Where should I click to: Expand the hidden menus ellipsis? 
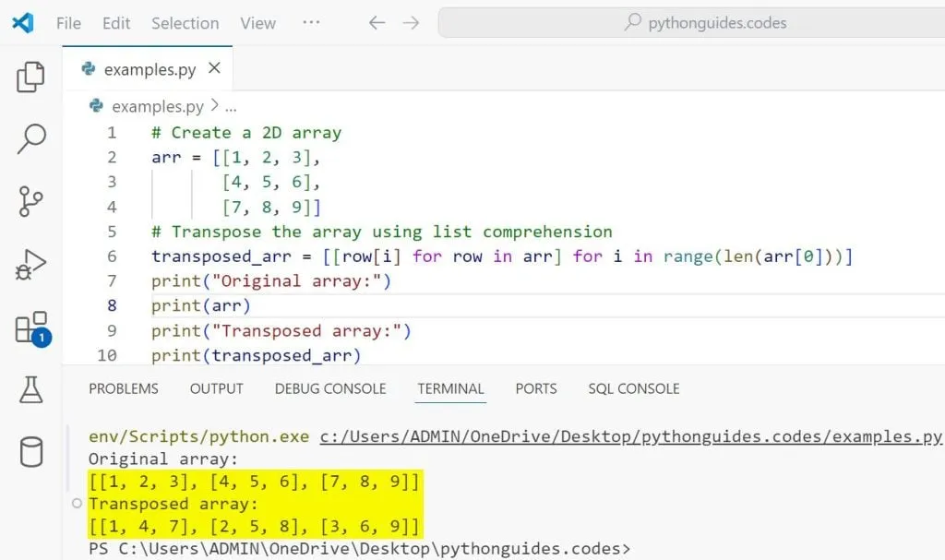[x=311, y=23]
